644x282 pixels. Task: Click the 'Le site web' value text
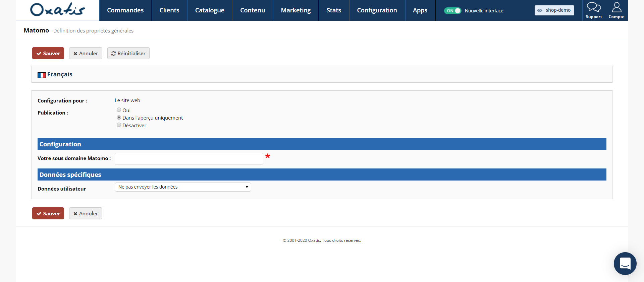coord(127,100)
